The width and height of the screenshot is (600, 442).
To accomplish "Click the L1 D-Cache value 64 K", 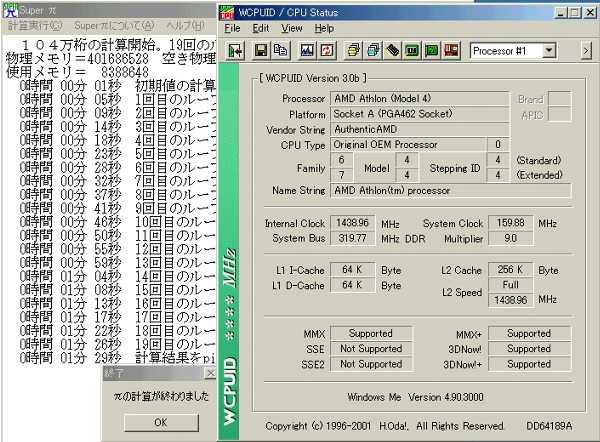I will click(x=352, y=285).
